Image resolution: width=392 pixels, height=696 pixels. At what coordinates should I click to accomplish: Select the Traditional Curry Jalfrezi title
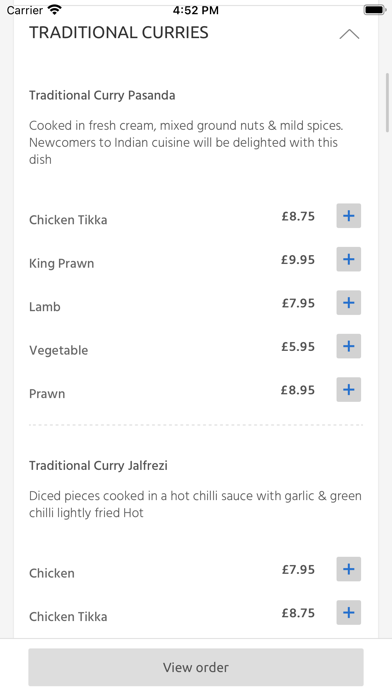(99, 466)
